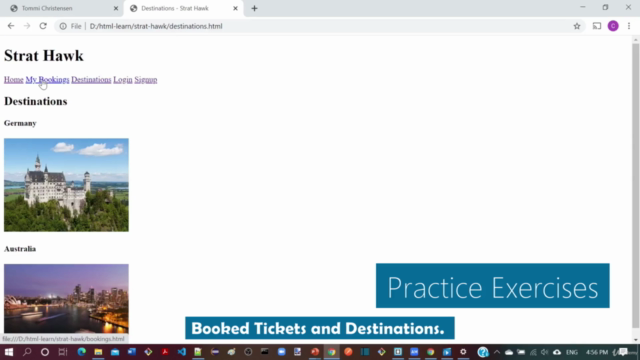Open a new tab with the plus button
Screen dimensions: 640x360
(x=254, y=8)
